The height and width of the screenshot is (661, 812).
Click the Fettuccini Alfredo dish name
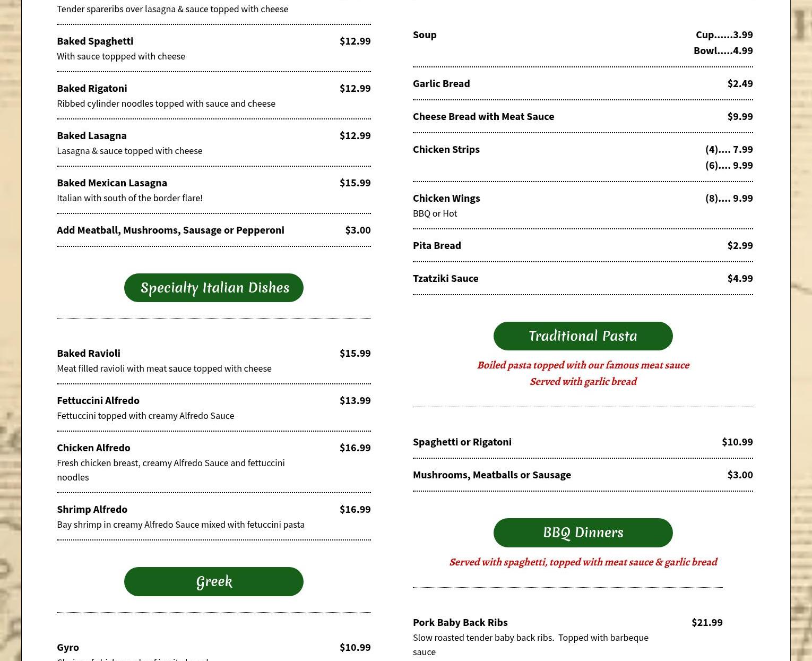point(98,400)
